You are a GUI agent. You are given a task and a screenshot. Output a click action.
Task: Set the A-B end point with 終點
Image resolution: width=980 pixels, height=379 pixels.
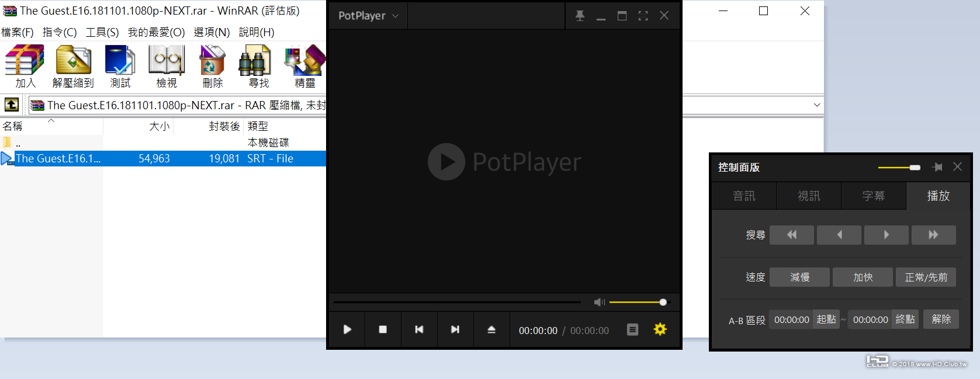coord(905,319)
